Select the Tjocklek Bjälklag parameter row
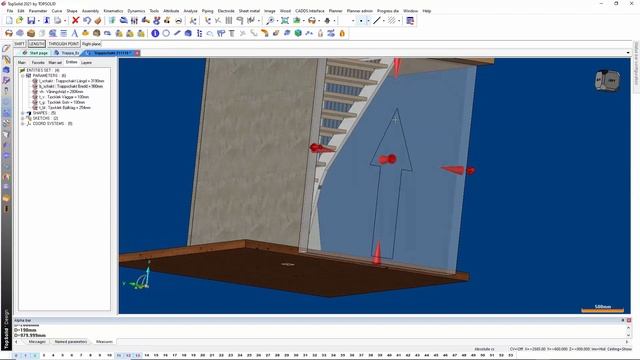 coord(62,108)
